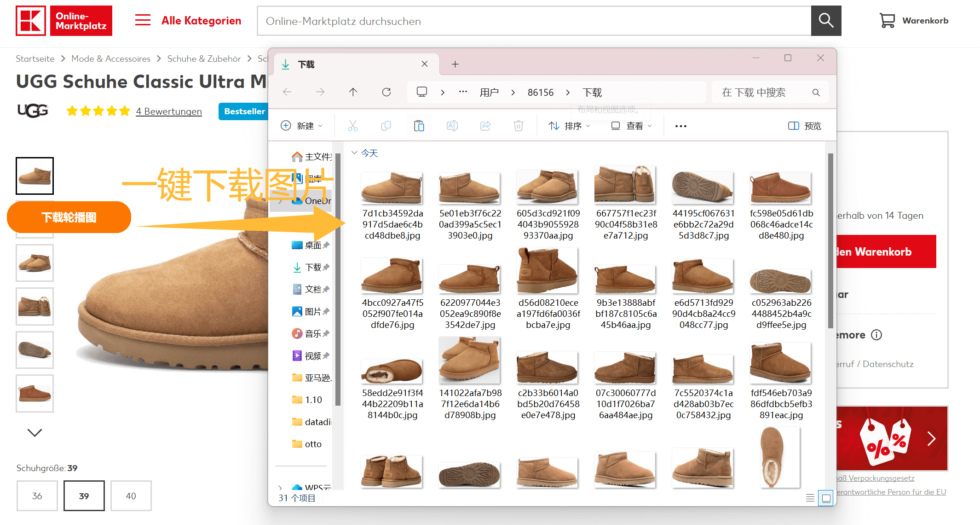Click the 下载轮播图 orange button
The height and width of the screenshot is (525, 980).
pyautogui.click(x=69, y=217)
